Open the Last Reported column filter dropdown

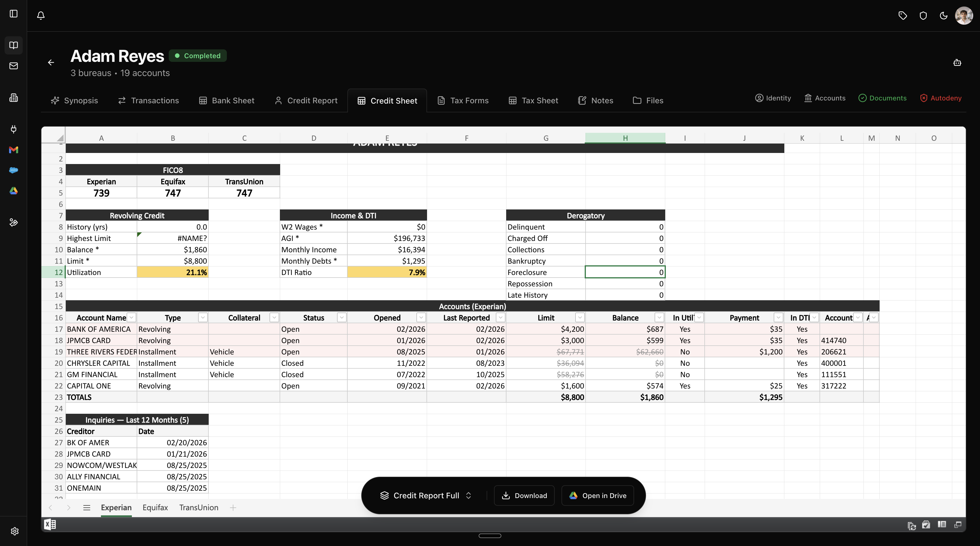coord(500,317)
